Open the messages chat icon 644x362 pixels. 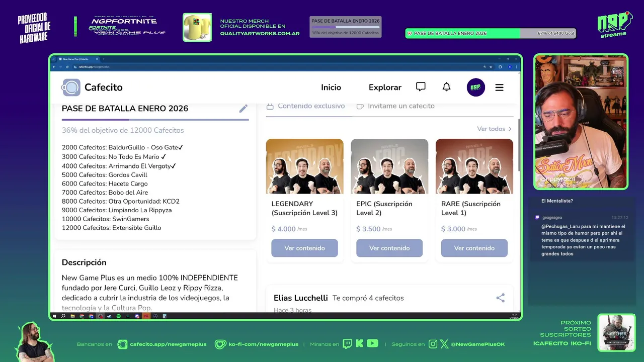point(421,87)
